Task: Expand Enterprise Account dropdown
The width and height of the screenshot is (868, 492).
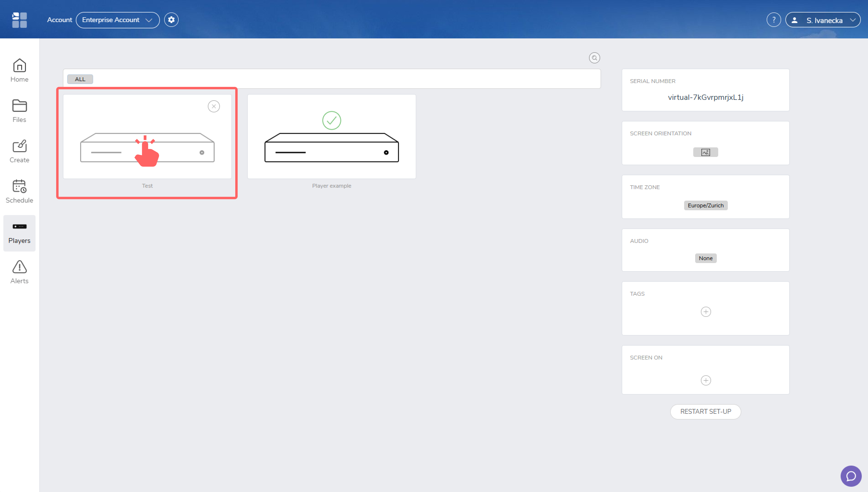Action: tap(118, 20)
